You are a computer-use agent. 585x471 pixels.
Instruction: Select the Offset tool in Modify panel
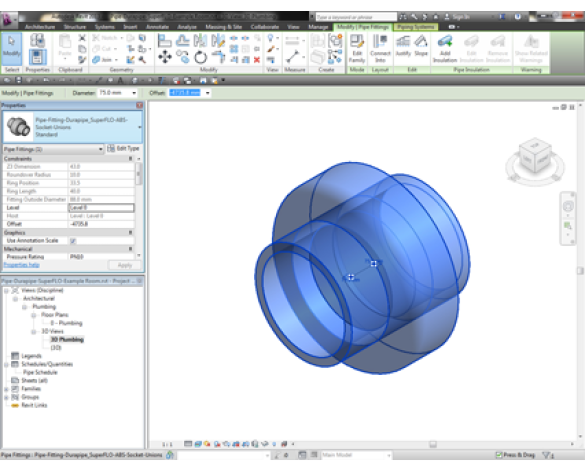pyautogui.click(x=182, y=40)
